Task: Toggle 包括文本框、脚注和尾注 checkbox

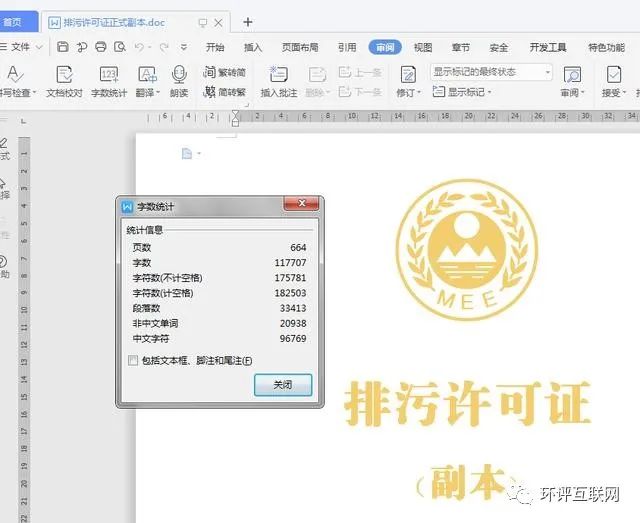Action: 133,360
